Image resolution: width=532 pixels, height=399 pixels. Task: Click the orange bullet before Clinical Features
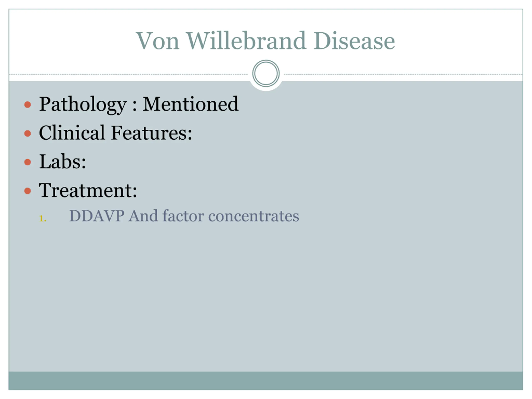pos(28,133)
